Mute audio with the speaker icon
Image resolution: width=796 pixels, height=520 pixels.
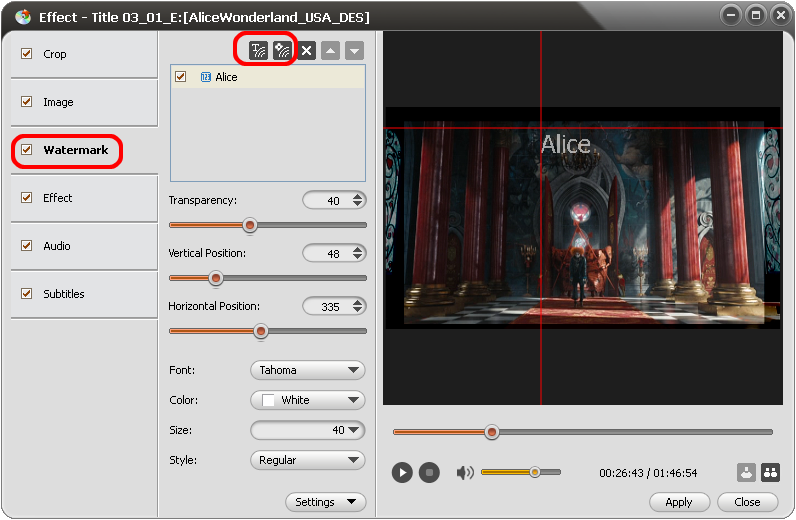(x=465, y=473)
